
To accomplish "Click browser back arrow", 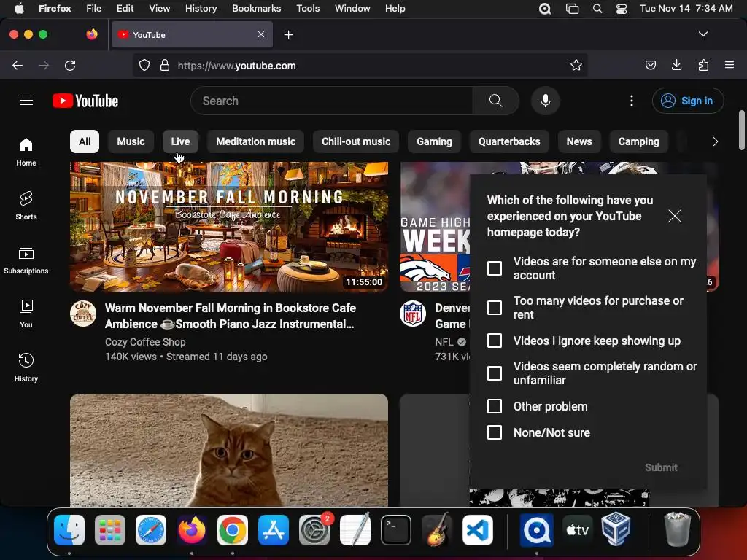I will tap(18, 65).
